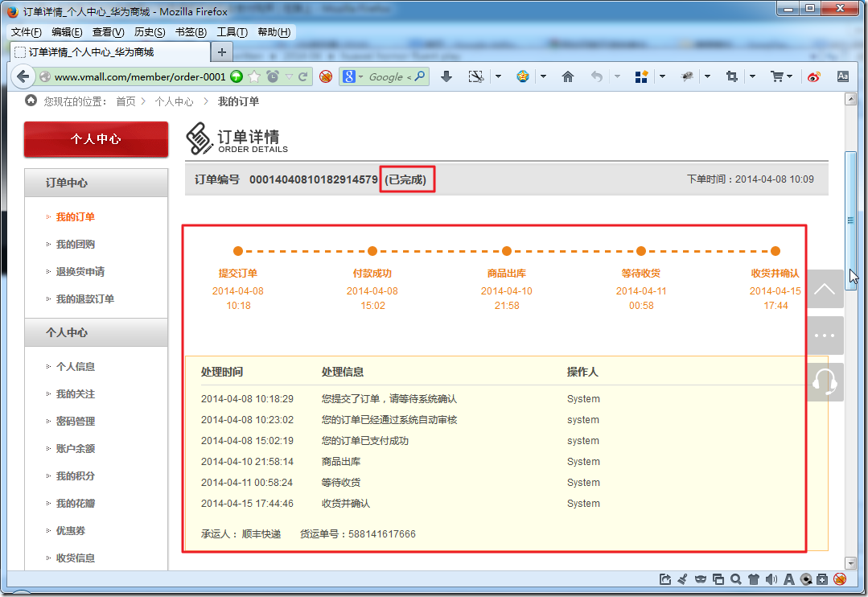Click the search magnifier in Google search box

click(x=420, y=76)
